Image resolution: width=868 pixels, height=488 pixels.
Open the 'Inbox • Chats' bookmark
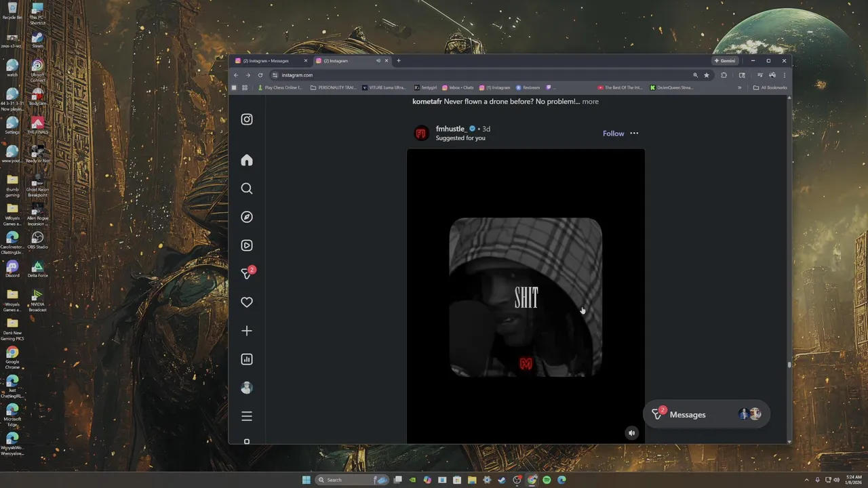pyautogui.click(x=458, y=87)
